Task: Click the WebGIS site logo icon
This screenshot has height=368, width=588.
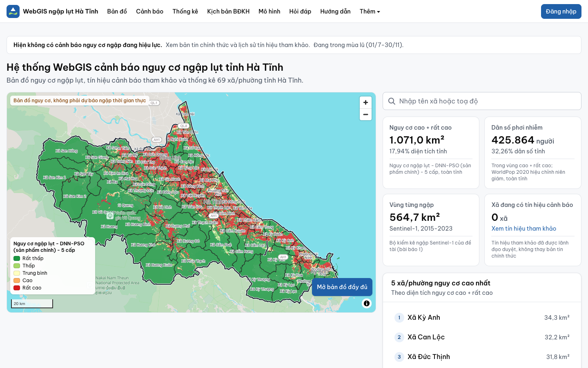Action: pos(13,11)
